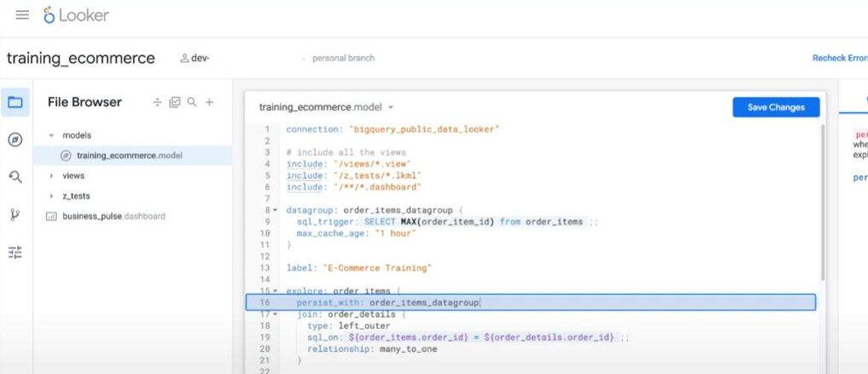Click the sql_trigger line 9
Screen dimensions: 868x374
447,222
